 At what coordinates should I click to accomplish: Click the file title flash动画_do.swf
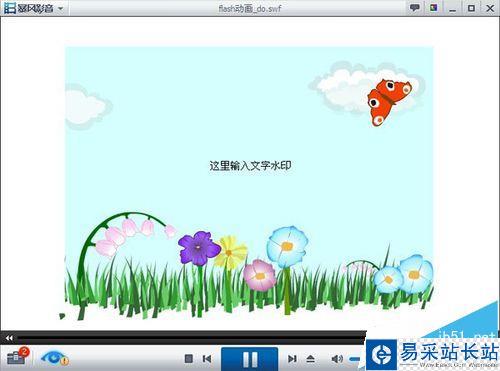pyautogui.click(x=250, y=8)
